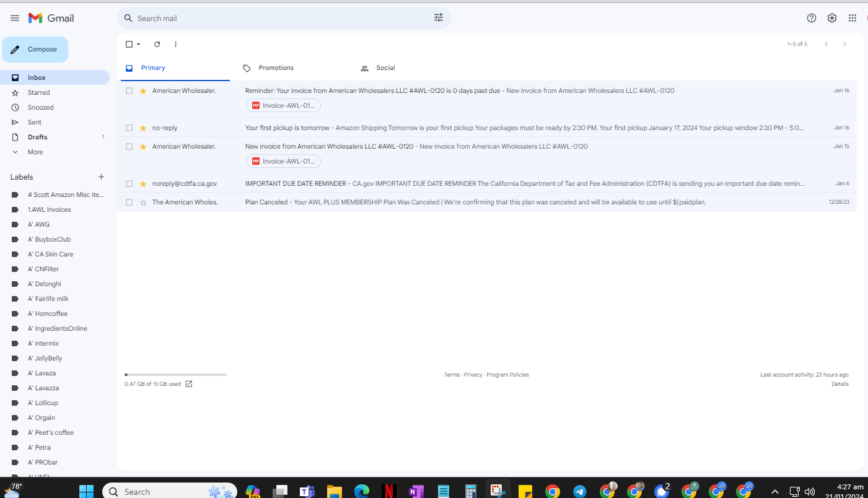
Task: Open the Terms link
Action: click(452, 375)
